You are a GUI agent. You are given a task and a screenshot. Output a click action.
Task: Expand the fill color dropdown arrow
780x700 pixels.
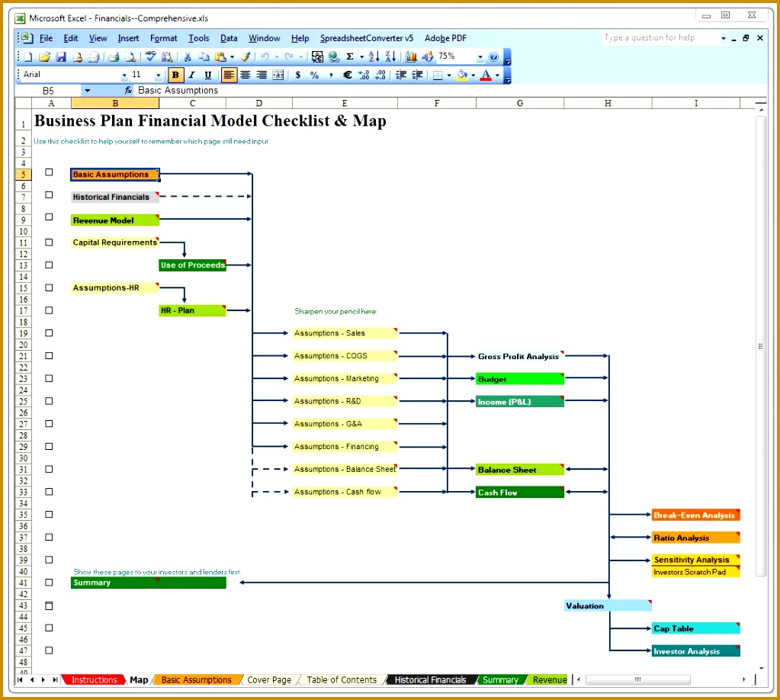click(473, 75)
